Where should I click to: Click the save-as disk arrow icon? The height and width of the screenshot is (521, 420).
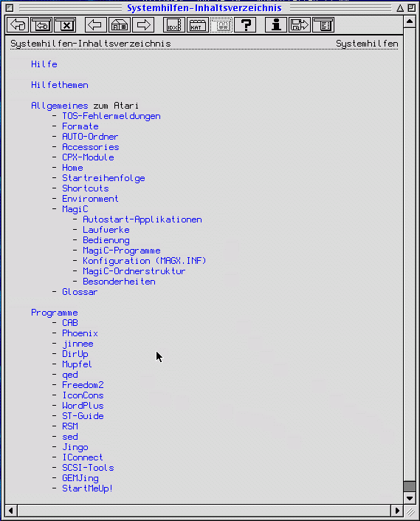[x=300, y=25]
